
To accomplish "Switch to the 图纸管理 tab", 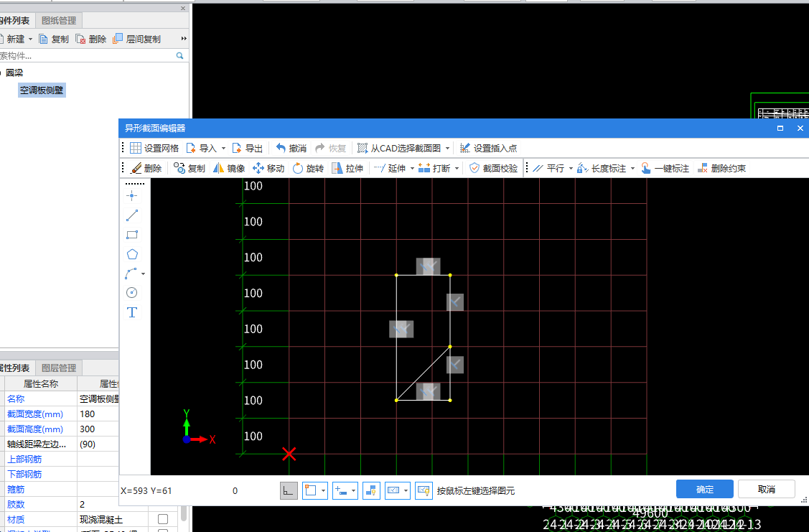I will coord(59,21).
